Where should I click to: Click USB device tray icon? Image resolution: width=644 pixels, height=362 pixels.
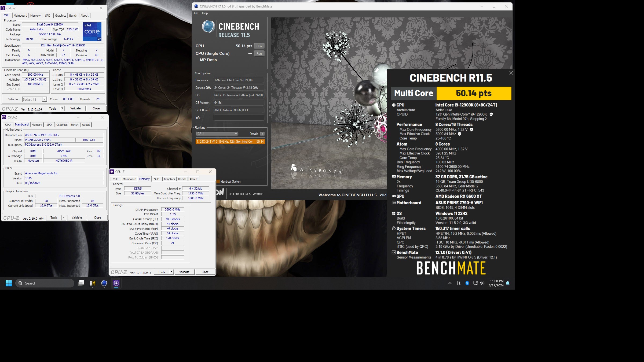(459, 283)
